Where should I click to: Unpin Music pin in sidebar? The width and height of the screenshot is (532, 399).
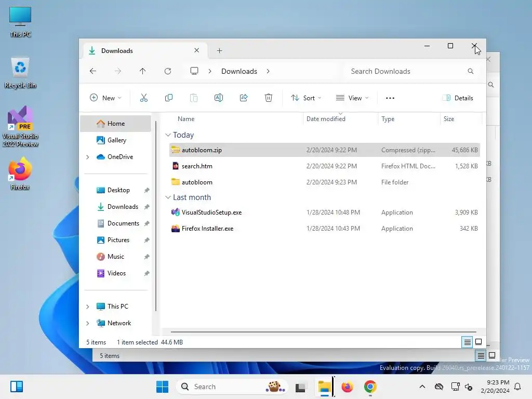pos(147,257)
